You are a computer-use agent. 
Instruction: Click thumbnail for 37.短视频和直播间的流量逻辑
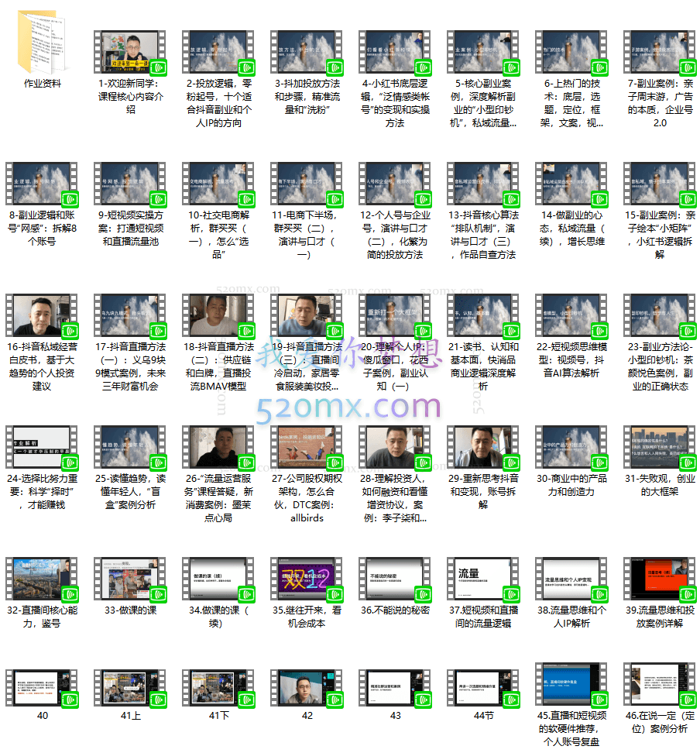483,579
